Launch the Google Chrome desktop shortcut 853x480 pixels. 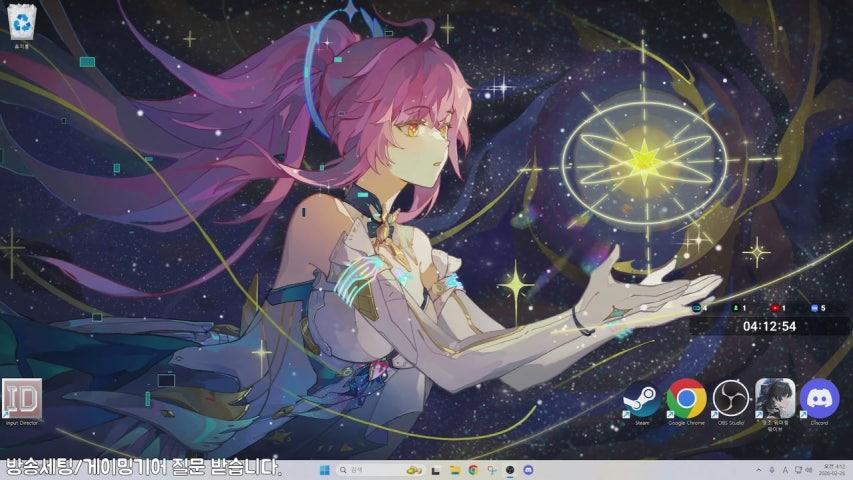pyautogui.click(x=686, y=402)
